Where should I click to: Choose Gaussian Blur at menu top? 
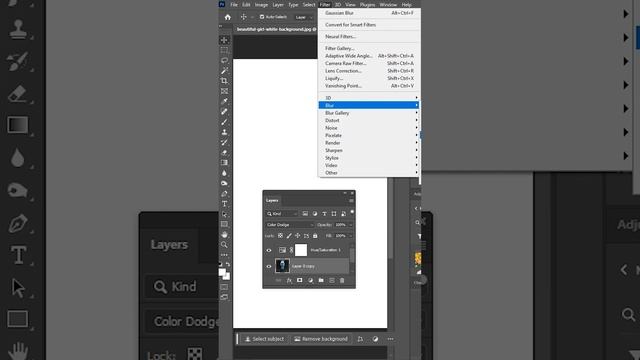[x=369, y=13]
